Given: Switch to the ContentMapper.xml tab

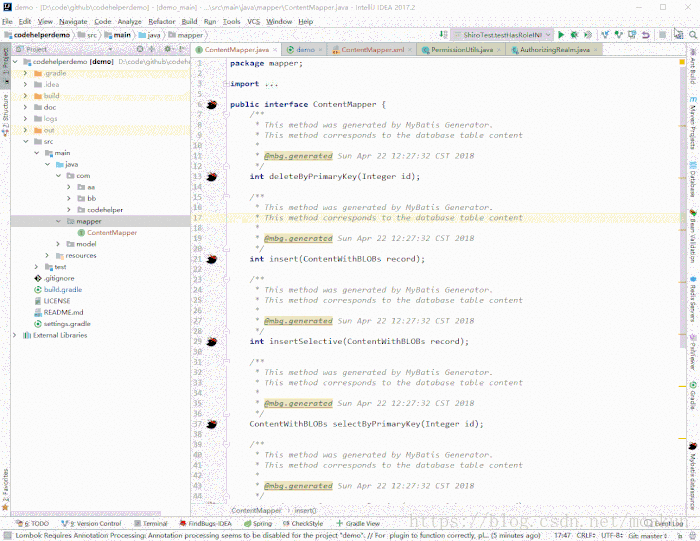Looking at the screenshot, I should 372,50.
